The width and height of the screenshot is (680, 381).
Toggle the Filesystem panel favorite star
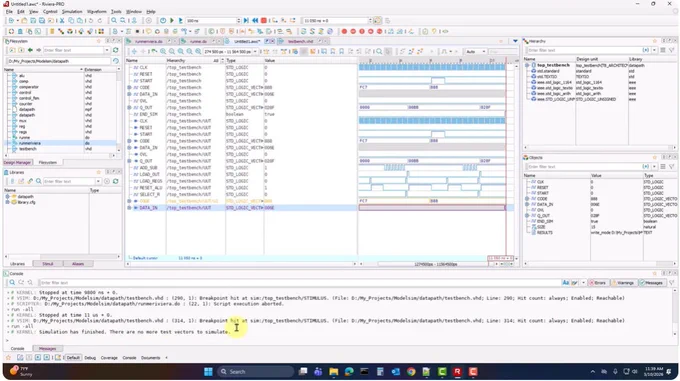click(x=98, y=41)
